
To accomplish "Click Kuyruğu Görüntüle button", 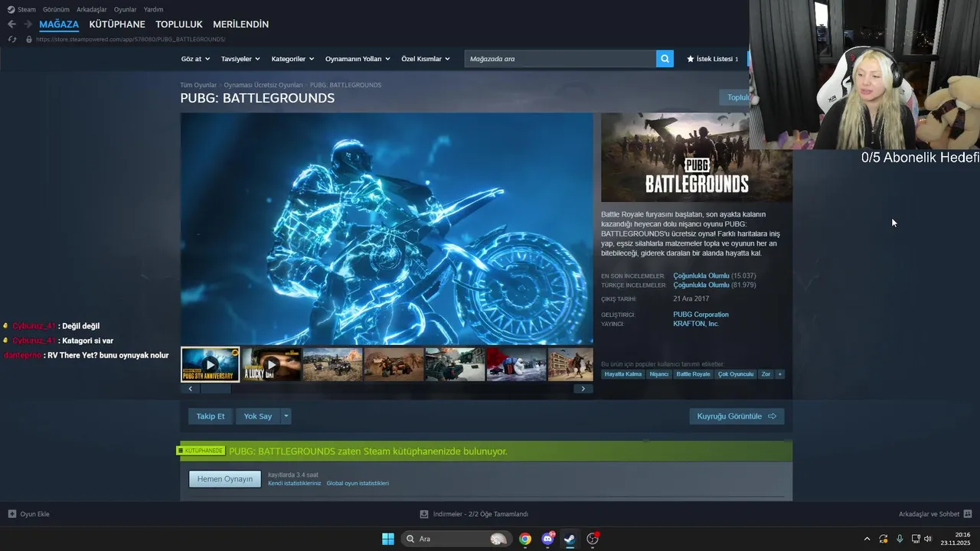I will coord(737,416).
